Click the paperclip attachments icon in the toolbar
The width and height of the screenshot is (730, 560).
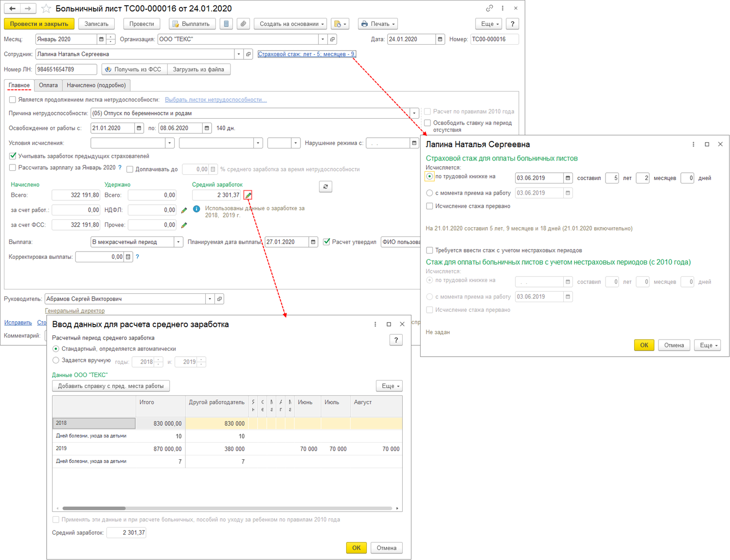243,24
